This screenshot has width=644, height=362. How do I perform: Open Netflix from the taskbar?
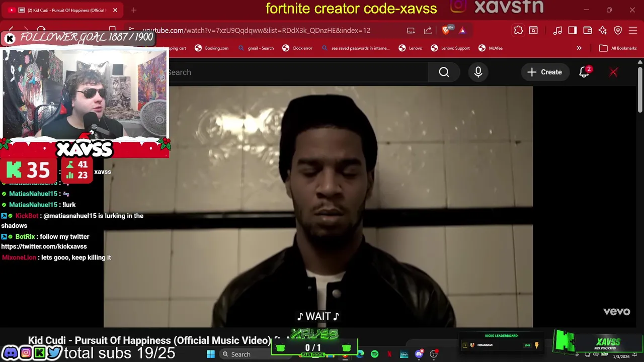(x=389, y=354)
